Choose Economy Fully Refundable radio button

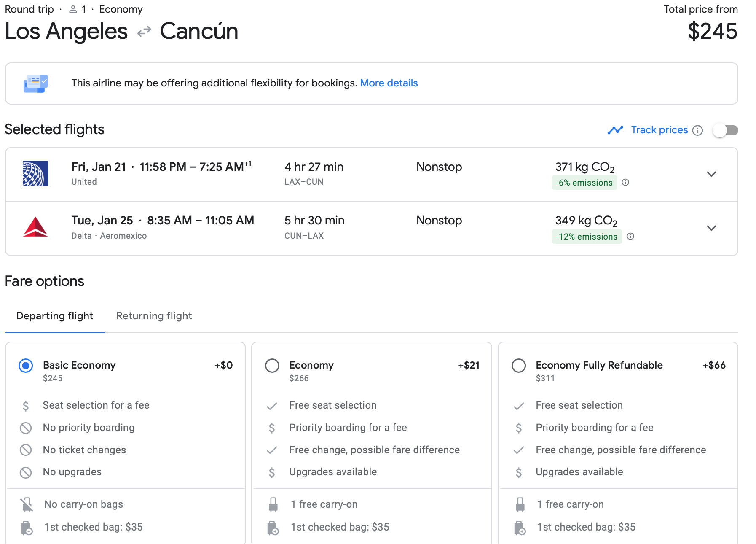tap(518, 366)
